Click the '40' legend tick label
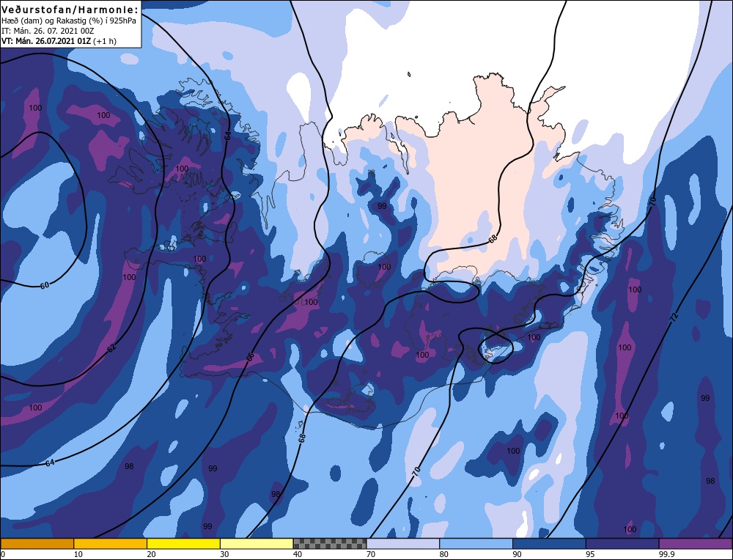Image resolution: width=733 pixels, height=560 pixels. (x=298, y=554)
